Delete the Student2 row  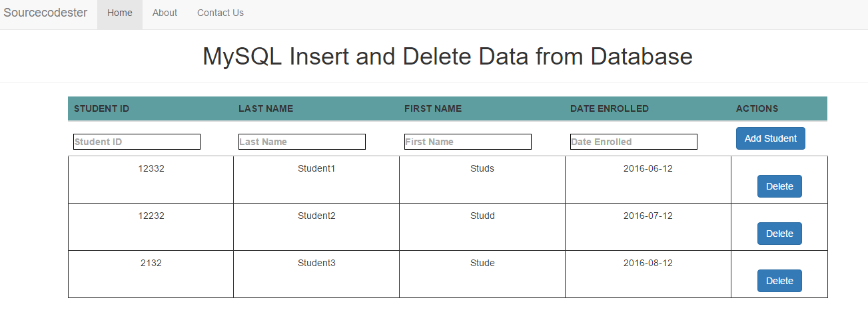point(779,234)
